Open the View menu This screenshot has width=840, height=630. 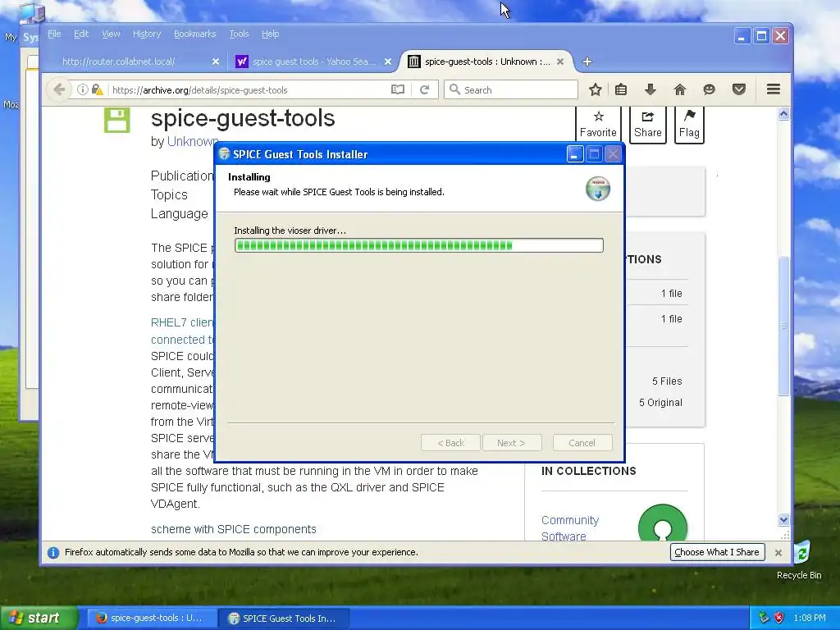[111, 34]
